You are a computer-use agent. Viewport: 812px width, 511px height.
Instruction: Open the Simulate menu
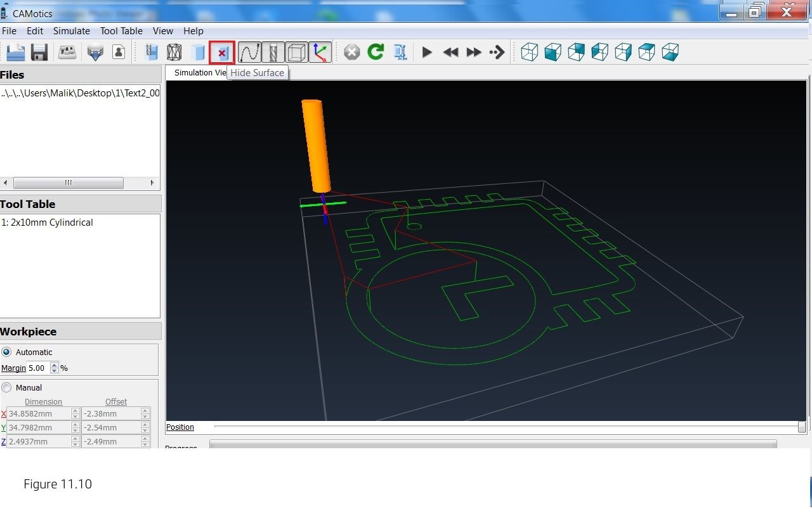(x=71, y=30)
